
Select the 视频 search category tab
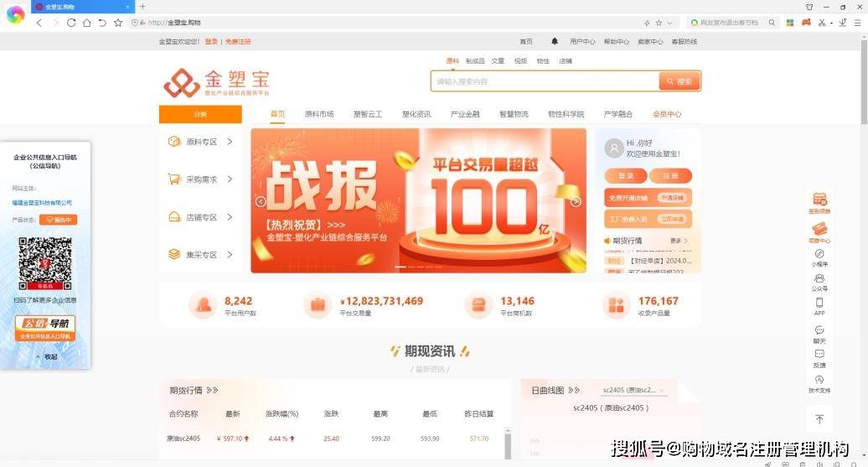pos(520,61)
